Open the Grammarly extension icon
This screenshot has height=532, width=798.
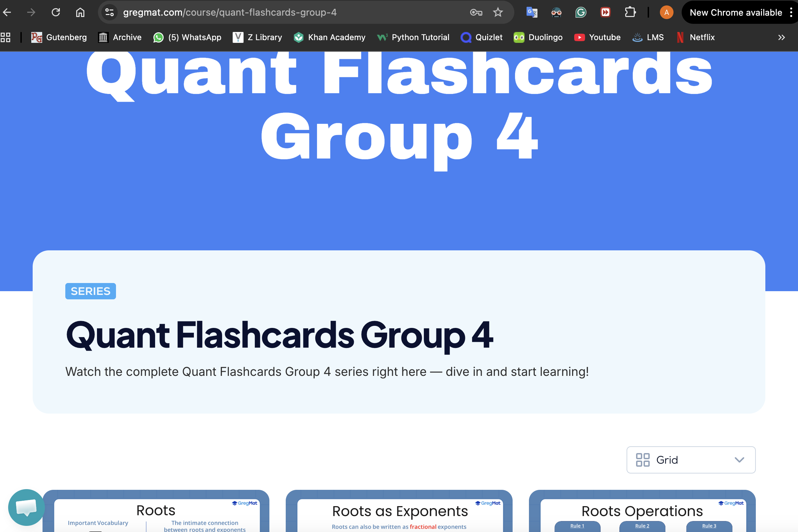click(581, 13)
